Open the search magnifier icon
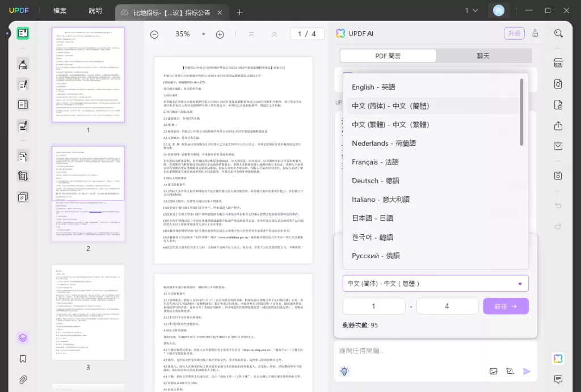581x392 pixels. tap(558, 33)
